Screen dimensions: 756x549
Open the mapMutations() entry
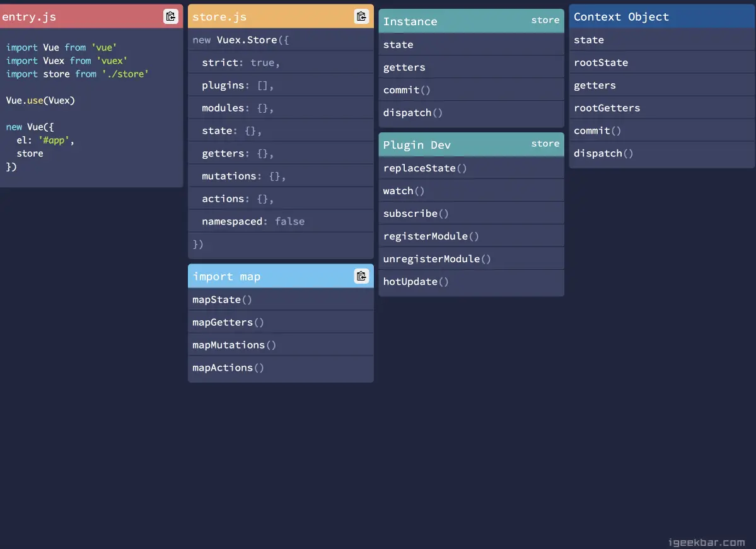pos(281,345)
